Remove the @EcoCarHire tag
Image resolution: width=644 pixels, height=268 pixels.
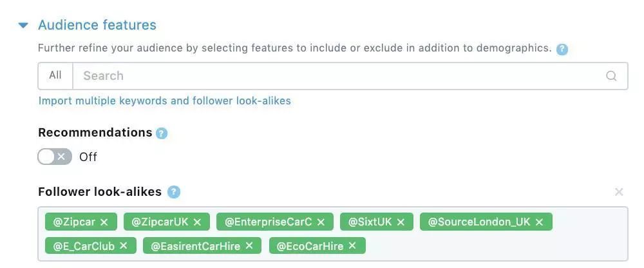pos(352,246)
